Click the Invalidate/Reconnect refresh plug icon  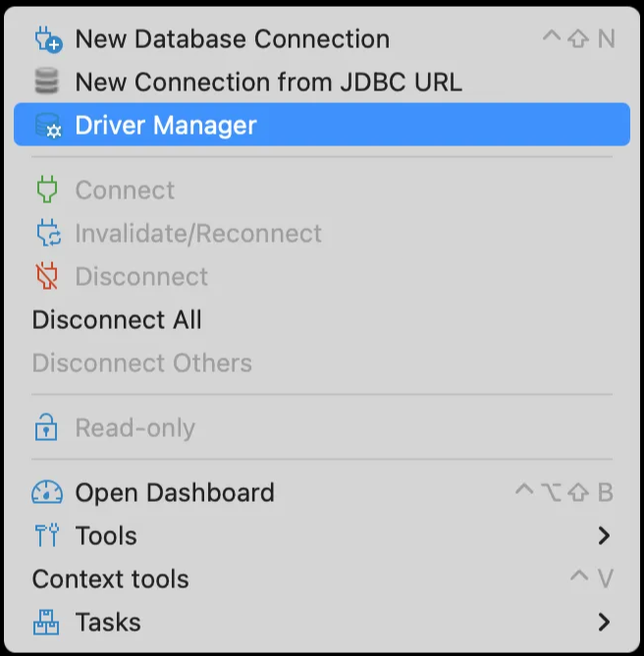pyautogui.click(x=47, y=234)
